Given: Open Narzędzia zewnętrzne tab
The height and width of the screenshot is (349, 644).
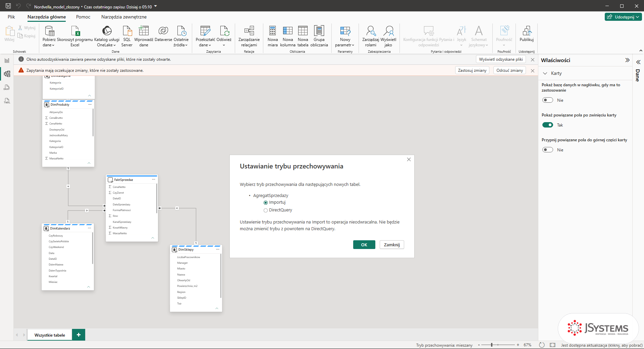Looking at the screenshot, I should click(x=124, y=17).
